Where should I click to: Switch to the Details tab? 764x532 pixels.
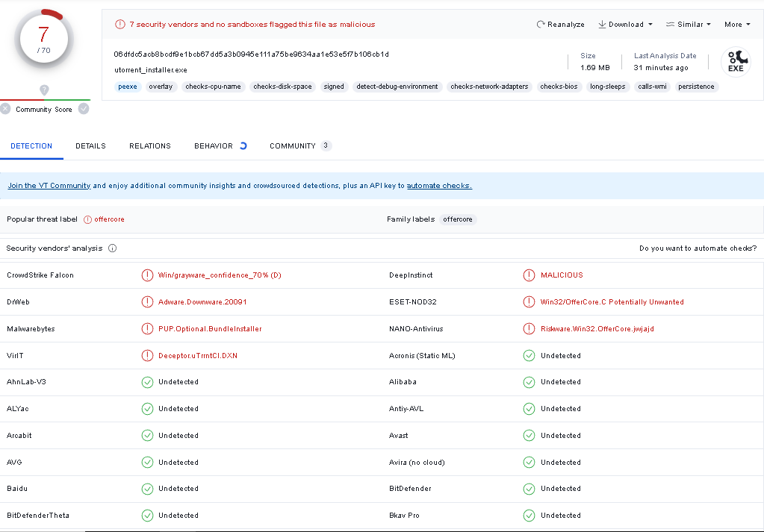click(90, 146)
